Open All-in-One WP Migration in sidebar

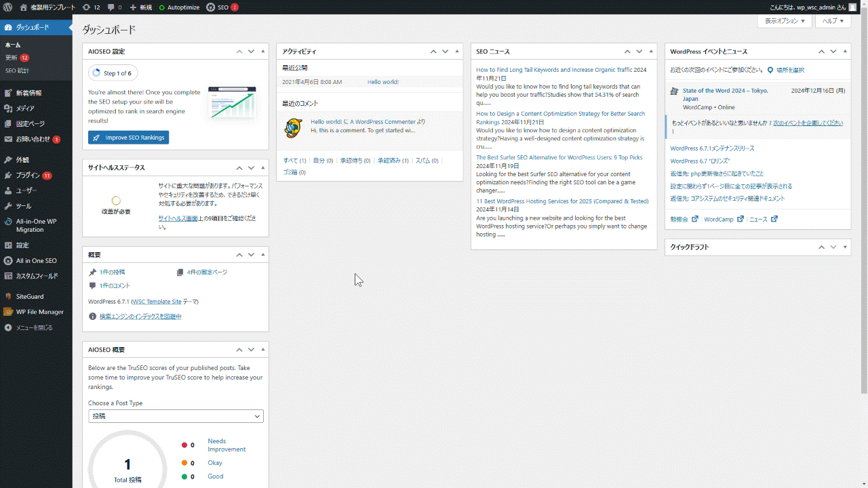click(36, 226)
